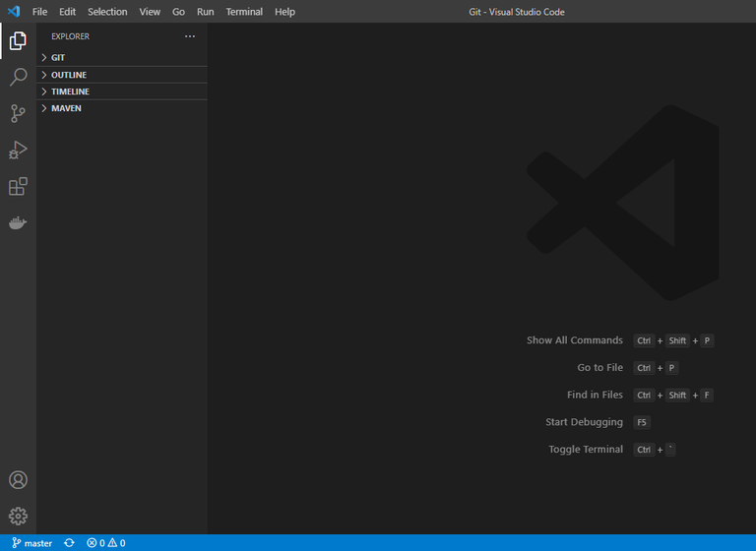This screenshot has width=756, height=551.
Task: Open Explorer's Views and More Actions menu
Action: click(190, 36)
